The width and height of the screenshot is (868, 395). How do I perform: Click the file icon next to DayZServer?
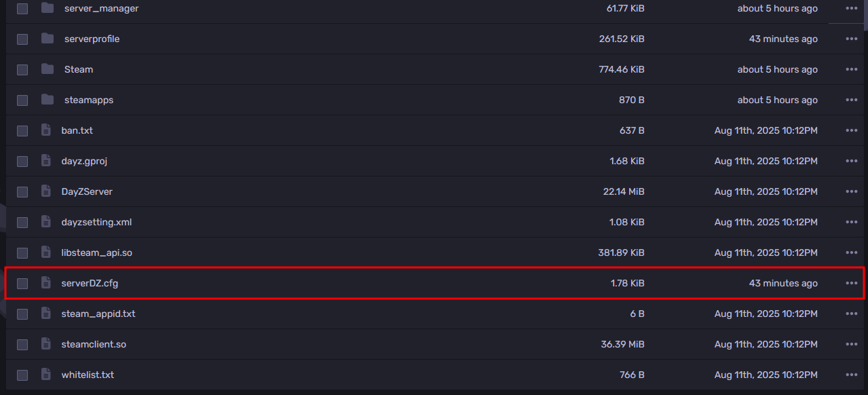click(x=46, y=191)
